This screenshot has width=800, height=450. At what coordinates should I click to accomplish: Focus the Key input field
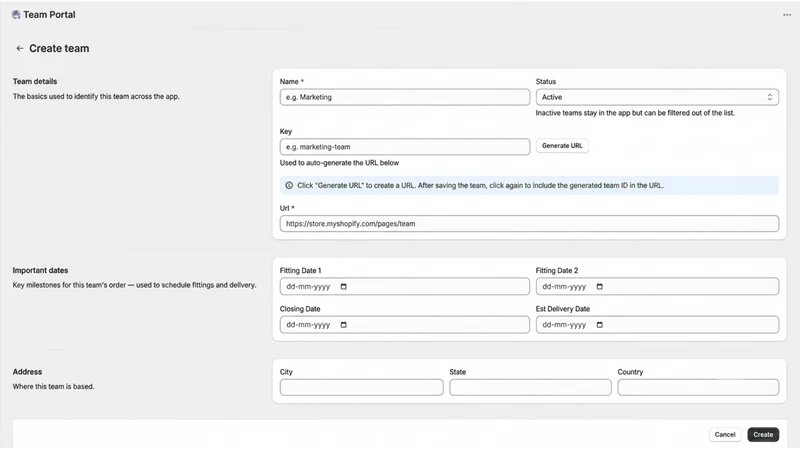(x=405, y=147)
